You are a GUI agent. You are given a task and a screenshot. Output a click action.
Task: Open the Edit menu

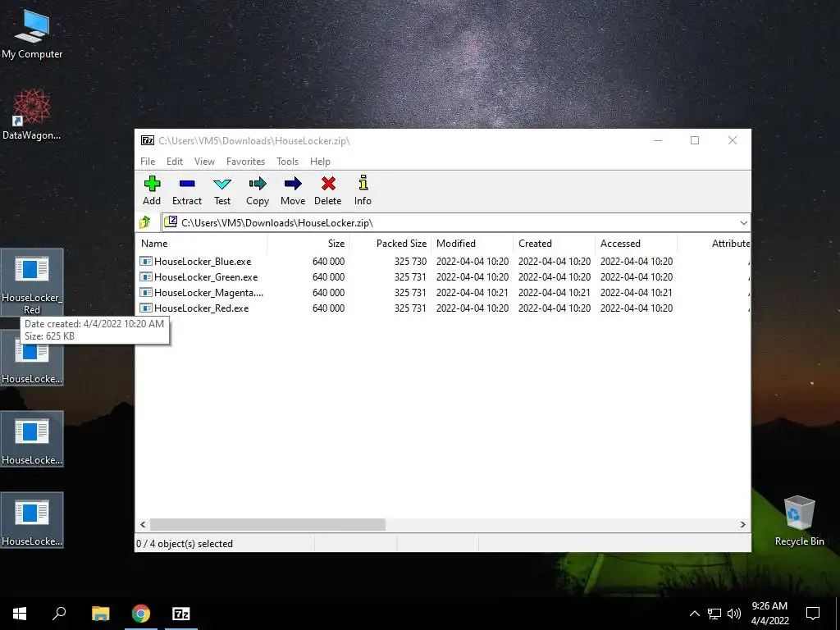point(174,162)
